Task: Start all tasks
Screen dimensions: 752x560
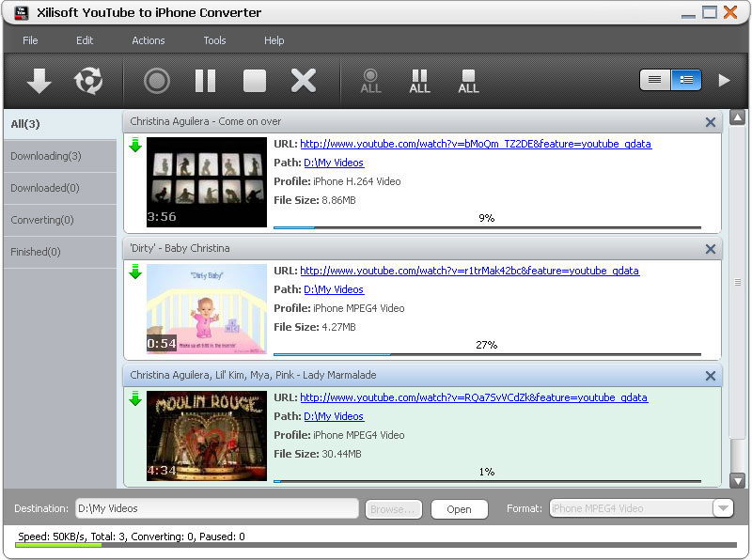Action: [x=370, y=81]
